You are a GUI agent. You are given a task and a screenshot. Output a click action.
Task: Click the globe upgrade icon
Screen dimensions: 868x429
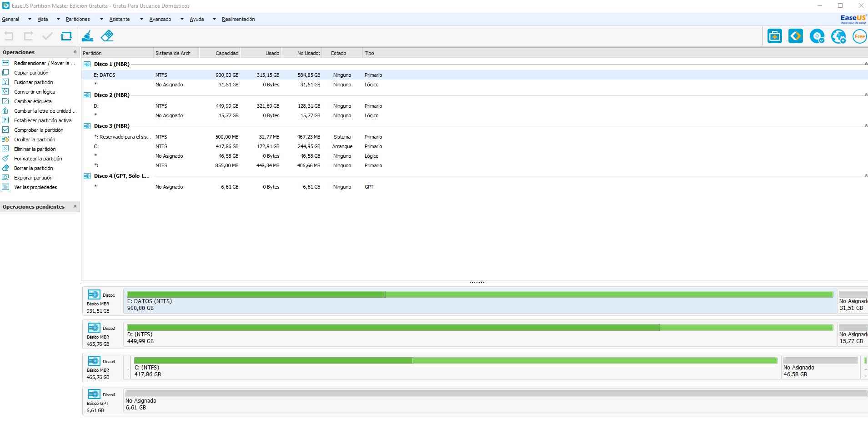pos(838,36)
